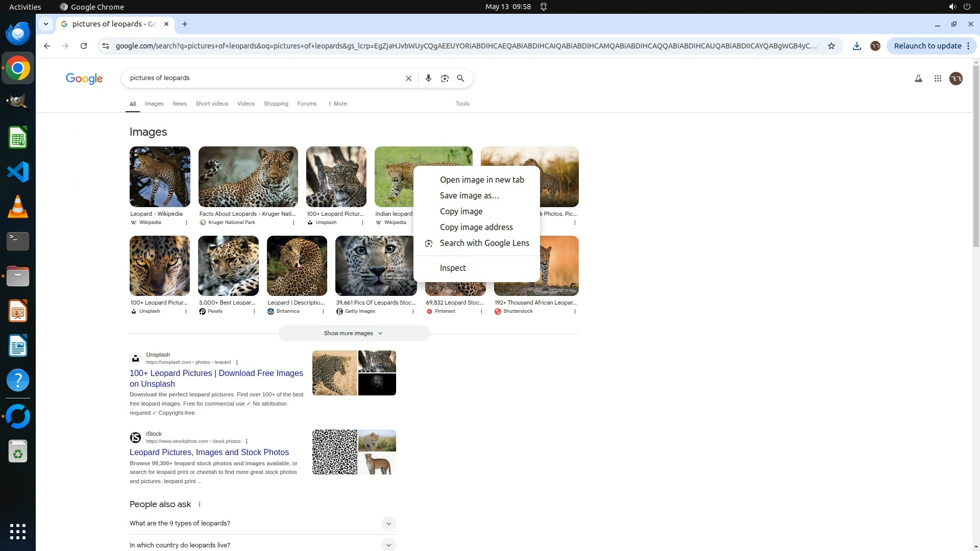Screen dimensions: 980x551
Task: Select 'Save image as…' from context menu
Action: point(470,195)
